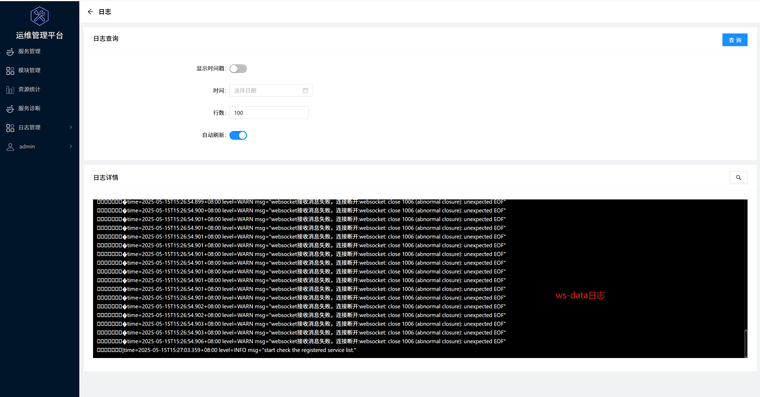Open the 服务诊断 sidebar icon
The width and height of the screenshot is (760, 397).
[x=10, y=109]
